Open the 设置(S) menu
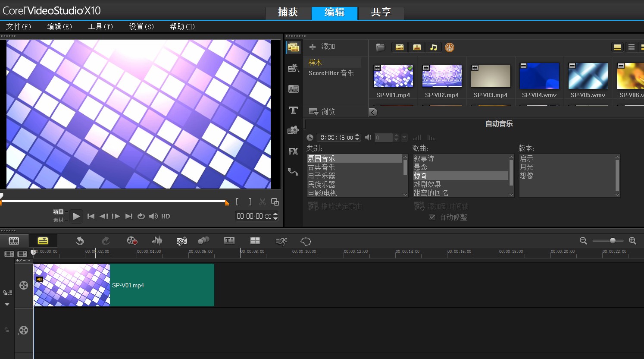Viewport: 644px width, 359px height. click(141, 27)
